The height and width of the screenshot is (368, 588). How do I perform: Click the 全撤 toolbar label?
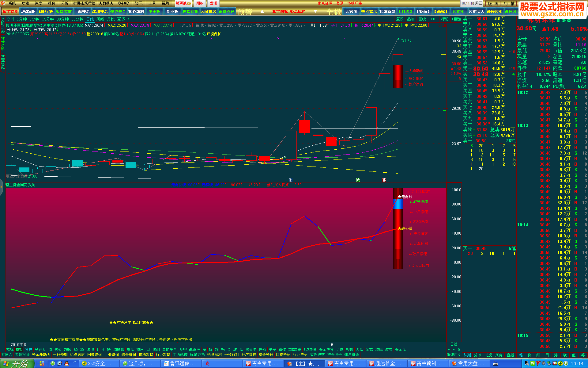tap(334, 12)
